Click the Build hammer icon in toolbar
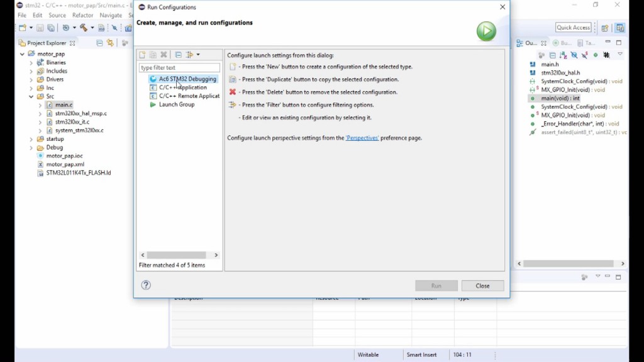Viewport: 644px width, 362px height. point(83,28)
